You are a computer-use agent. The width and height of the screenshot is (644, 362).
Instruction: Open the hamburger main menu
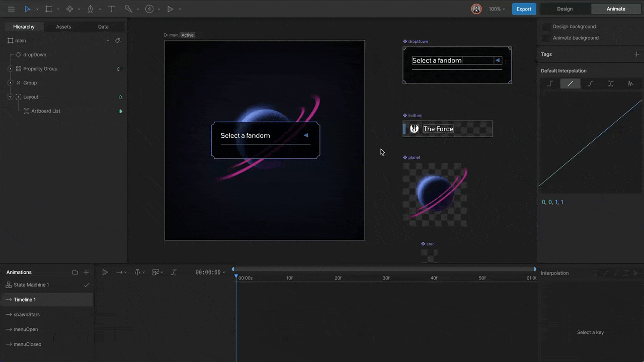tap(11, 9)
